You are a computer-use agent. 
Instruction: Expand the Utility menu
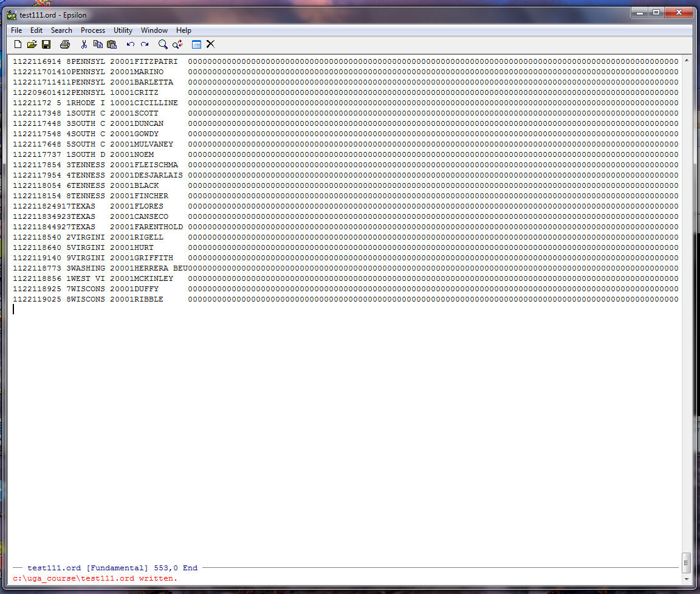pos(123,30)
